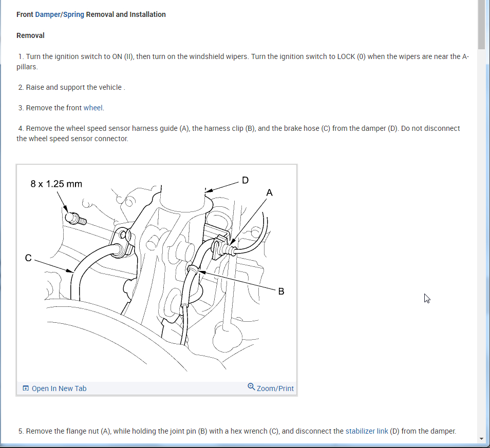Click Zoom/Print link under diagram
This screenshot has height=448, width=490.
(275, 388)
